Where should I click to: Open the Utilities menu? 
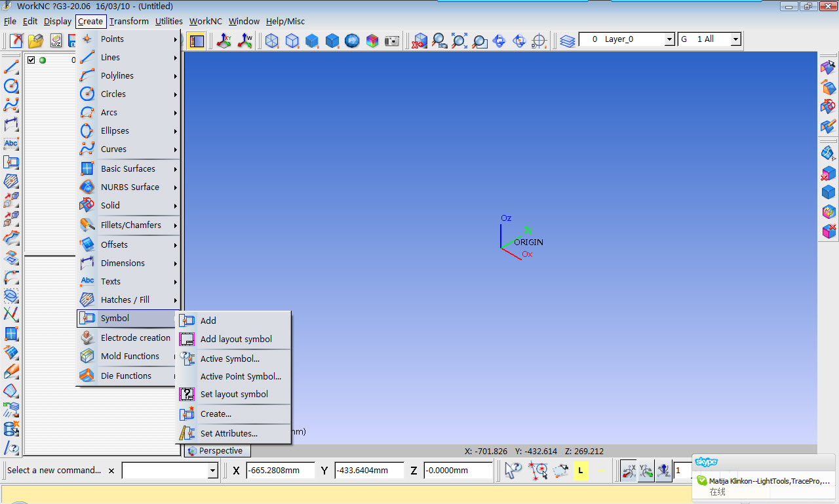click(169, 21)
